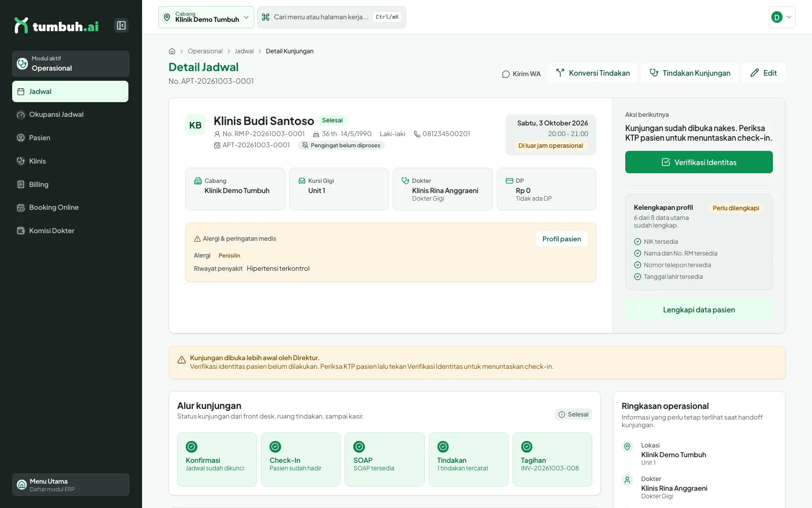The width and height of the screenshot is (812, 508).
Task: Click the DP card icon
Action: [510, 181]
